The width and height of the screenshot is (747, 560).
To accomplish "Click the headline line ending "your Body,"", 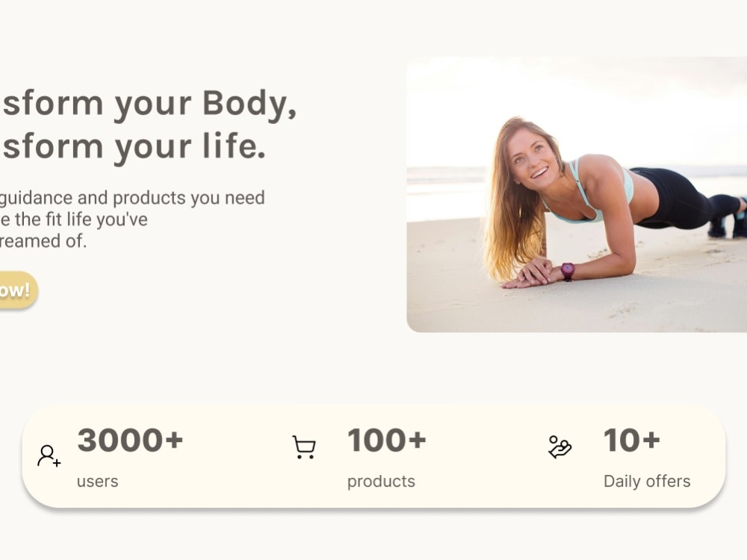I will [148, 105].
